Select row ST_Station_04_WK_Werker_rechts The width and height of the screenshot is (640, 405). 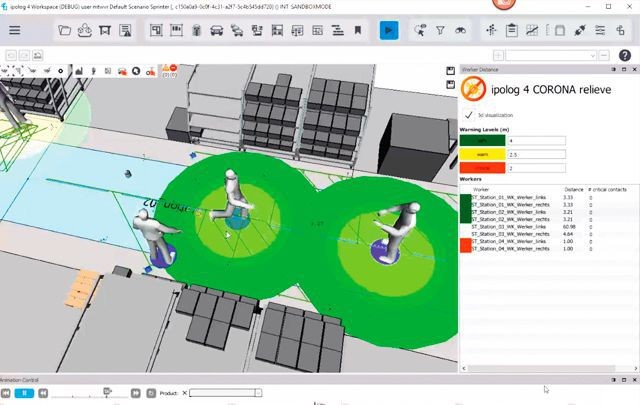pyautogui.click(x=549, y=249)
